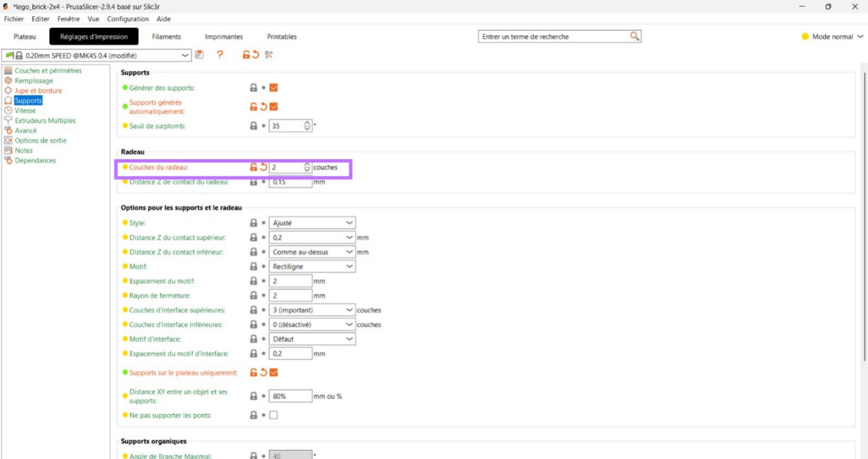Click the search magnifier icon
The height and width of the screenshot is (459, 868).
point(634,36)
